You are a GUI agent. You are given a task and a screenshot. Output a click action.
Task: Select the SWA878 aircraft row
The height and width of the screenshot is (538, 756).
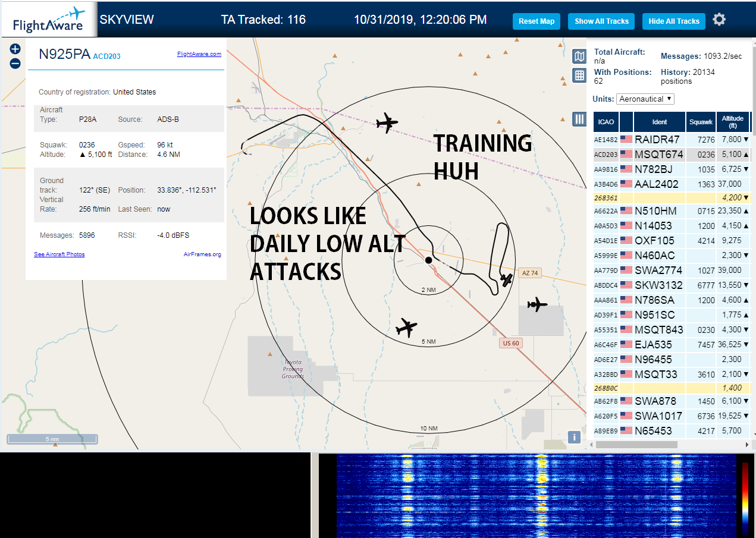[672, 401]
